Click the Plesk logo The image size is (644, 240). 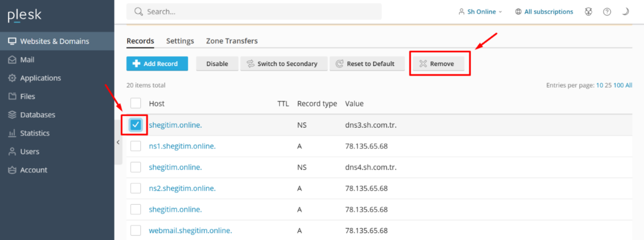click(x=25, y=16)
